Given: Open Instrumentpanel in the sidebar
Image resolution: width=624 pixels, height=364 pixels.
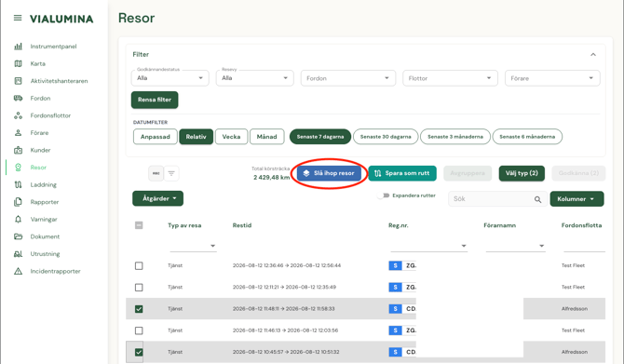Looking at the screenshot, I should click(53, 47).
